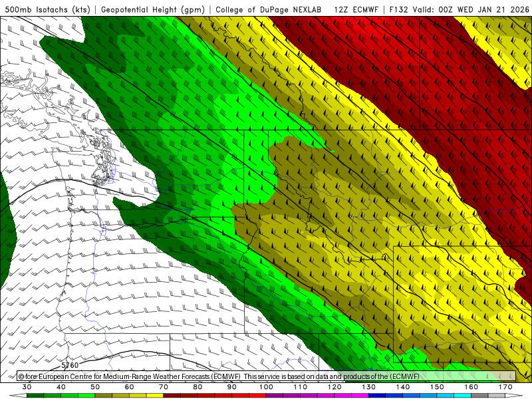Click the '500mb Isotachs (kts)' title text
Screen dimensions: 532x399
[x=47, y=9]
